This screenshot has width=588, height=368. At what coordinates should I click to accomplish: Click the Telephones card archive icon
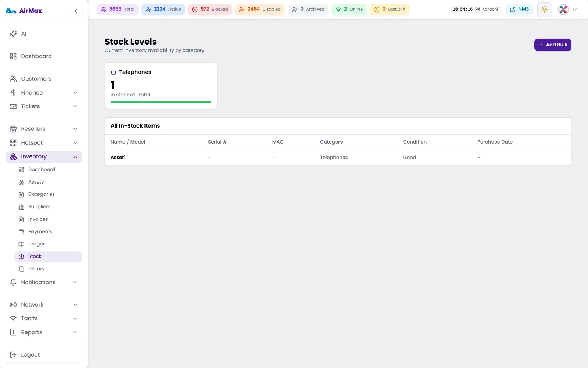click(114, 72)
